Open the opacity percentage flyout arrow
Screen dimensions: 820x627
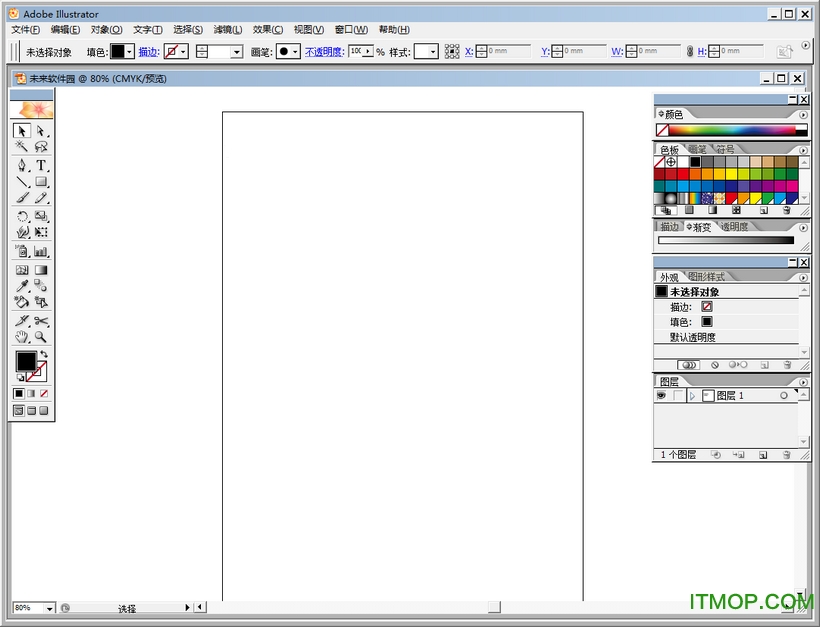pyautogui.click(x=368, y=51)
